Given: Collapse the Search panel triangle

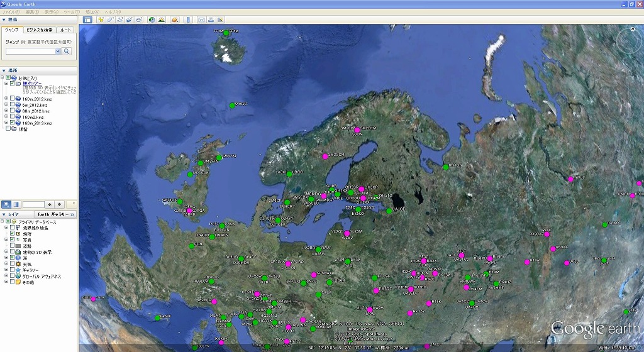Looking at the screenshot, I should pyautogui.click(x=4, y=19).
